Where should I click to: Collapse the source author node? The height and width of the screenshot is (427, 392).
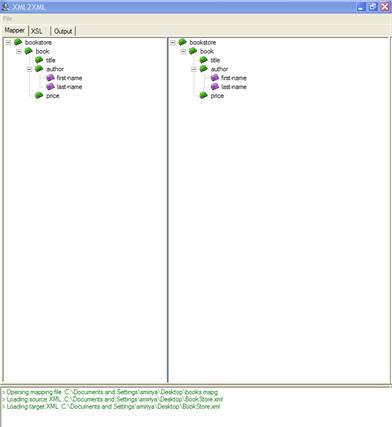pyautogui.click(x=29, y=69)
